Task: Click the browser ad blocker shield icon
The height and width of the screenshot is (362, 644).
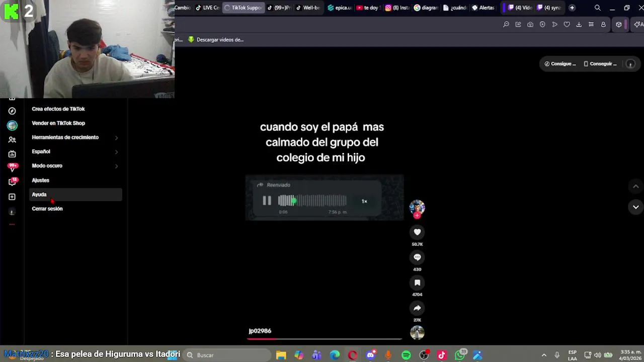Action: click(542, 25)
